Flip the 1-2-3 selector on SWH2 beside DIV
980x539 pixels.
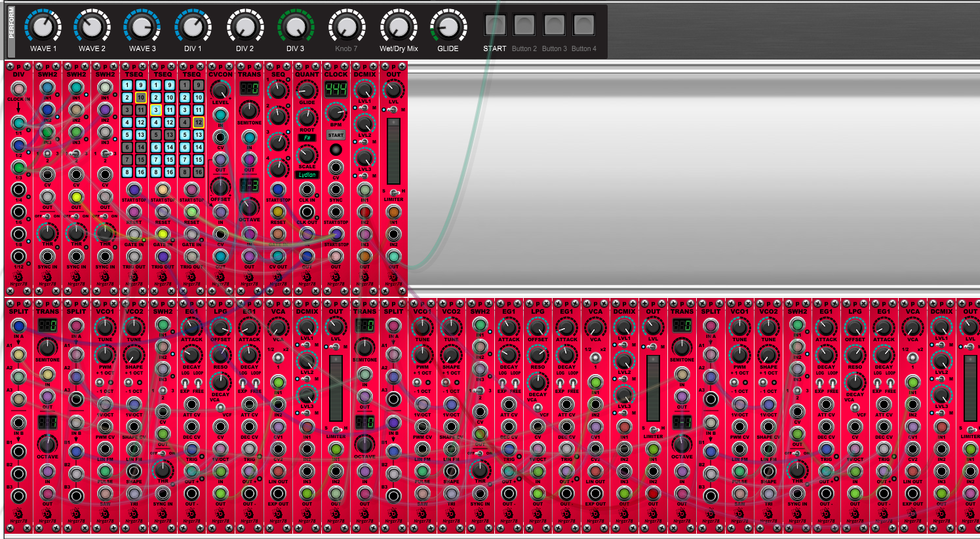point(47,153)
